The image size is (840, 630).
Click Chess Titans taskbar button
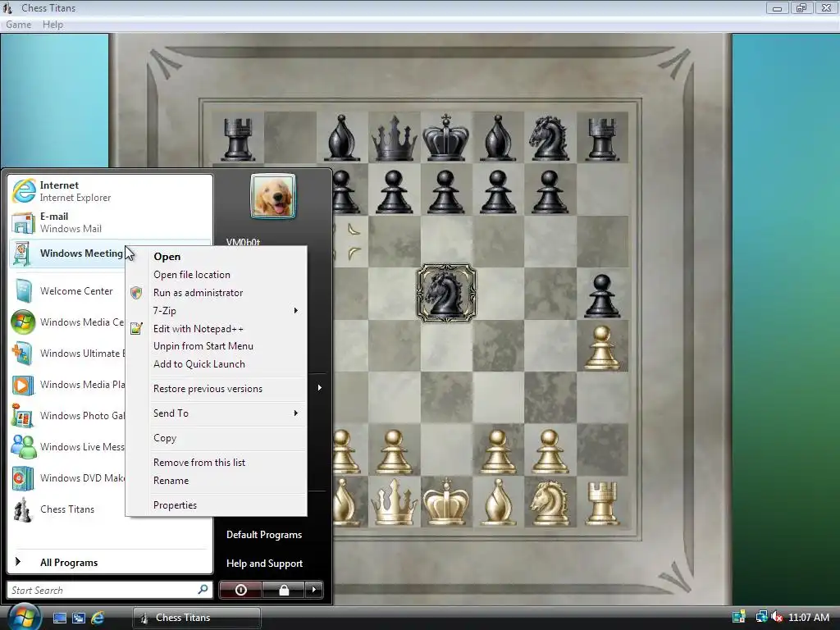tap(197, 618)
